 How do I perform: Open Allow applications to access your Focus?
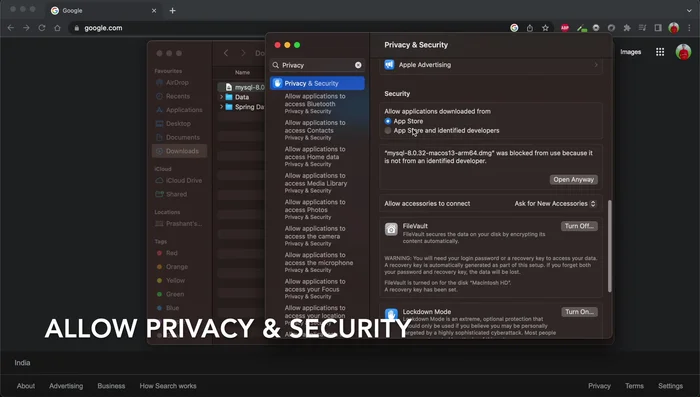[x=315, y=289]
